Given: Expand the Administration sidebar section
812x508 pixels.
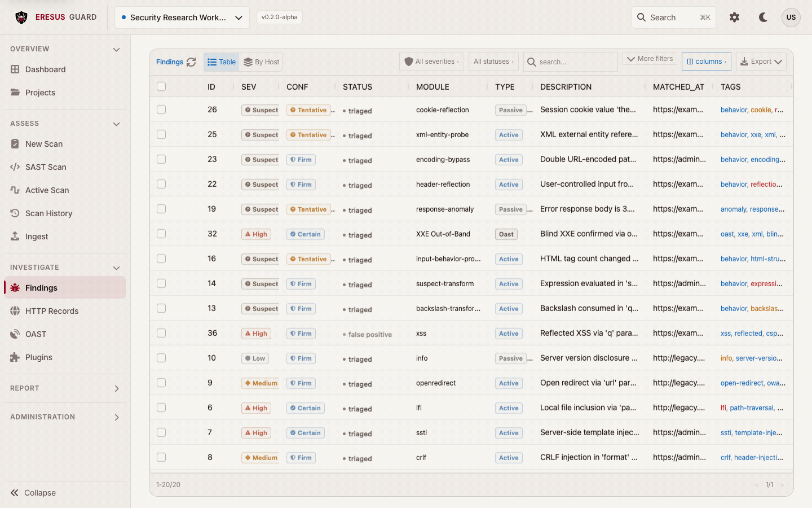Looking at the screenshot, I should (x=117, y=418).
